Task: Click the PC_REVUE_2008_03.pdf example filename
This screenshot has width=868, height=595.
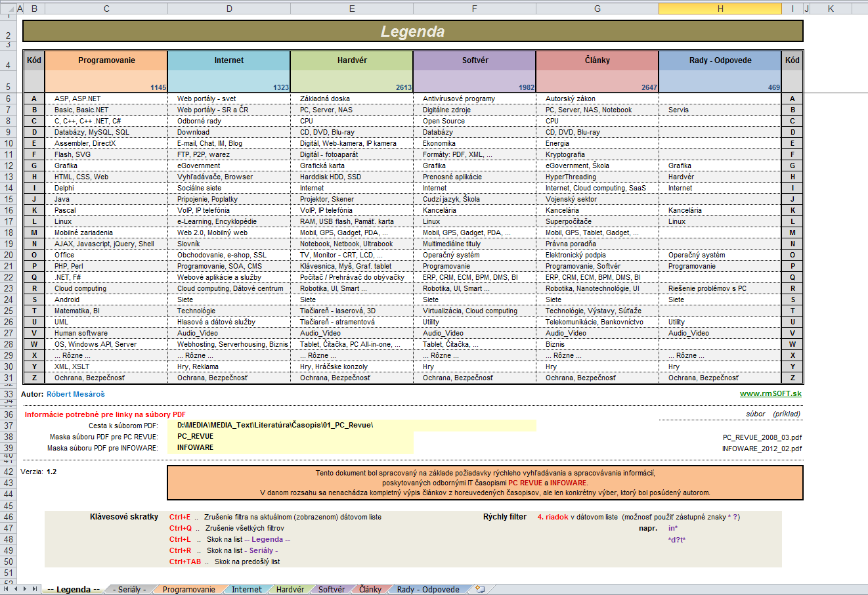Action: tap(762, 437)
